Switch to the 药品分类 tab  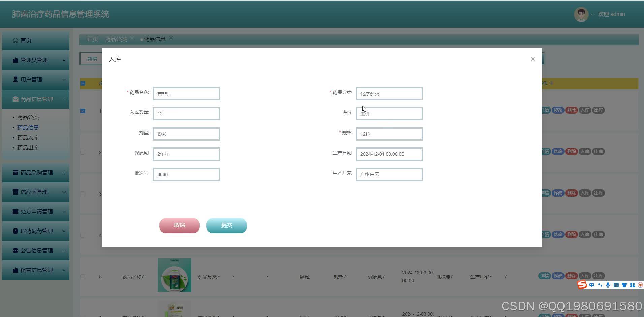pos(116,39)
